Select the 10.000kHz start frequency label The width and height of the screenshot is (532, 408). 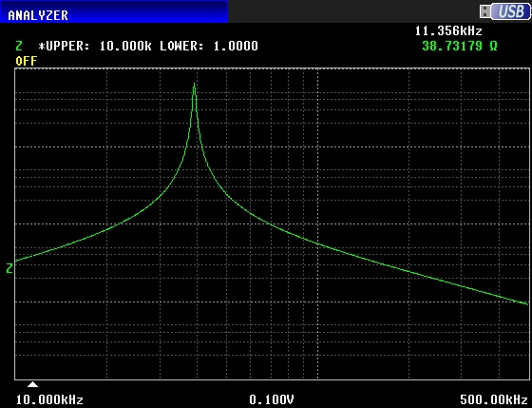point(49,399)
